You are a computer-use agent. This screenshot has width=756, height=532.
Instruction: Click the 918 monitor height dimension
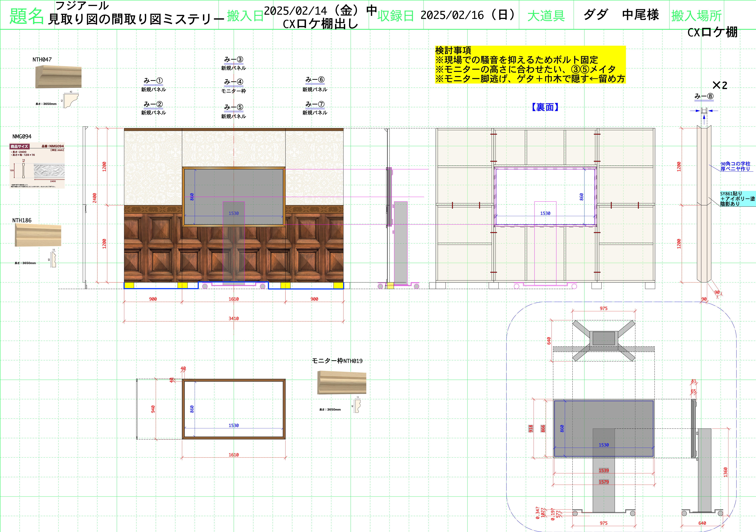tap(531, 429)
